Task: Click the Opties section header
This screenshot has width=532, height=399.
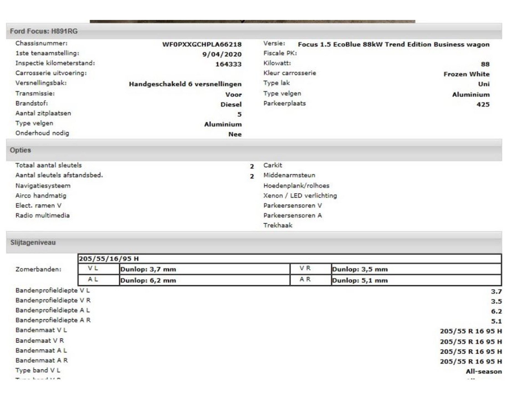Action: [x=254, y=150]
